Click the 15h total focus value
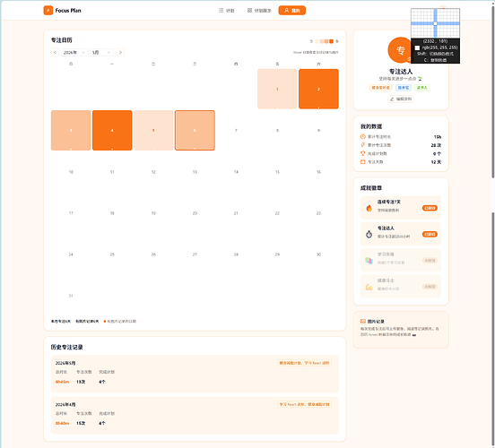Viewport: 495px width, 448px height. coord(438,137)
